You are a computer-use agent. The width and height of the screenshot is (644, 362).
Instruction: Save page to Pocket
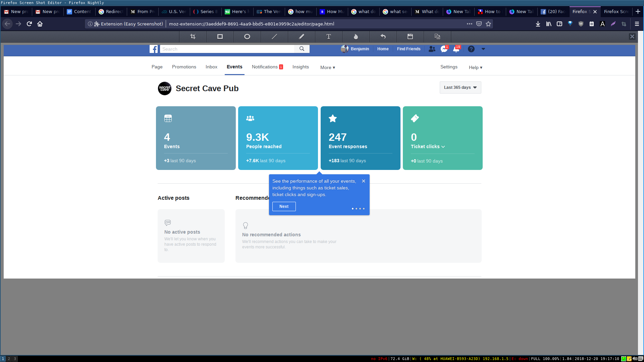(x=479, y=24)
